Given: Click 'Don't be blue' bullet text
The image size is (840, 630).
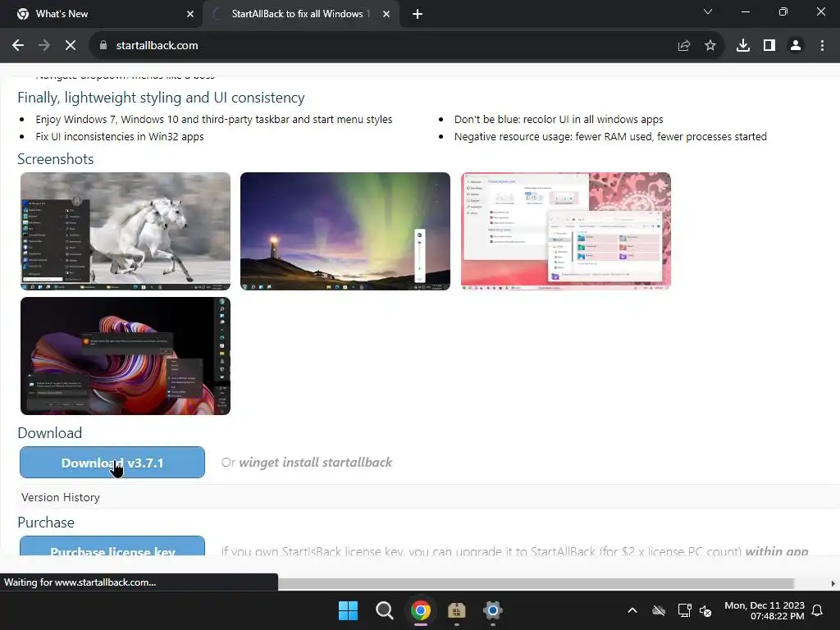Looking at the screenshot, I should coord(559,120).
